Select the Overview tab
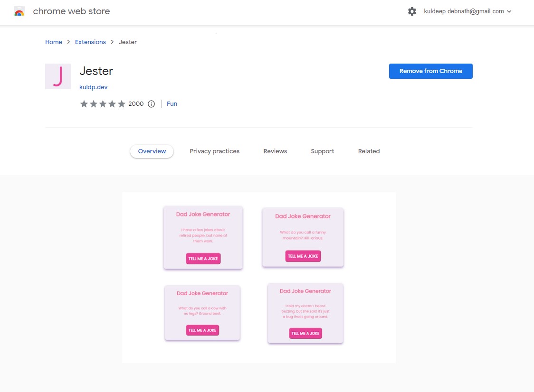 [152, 151]
